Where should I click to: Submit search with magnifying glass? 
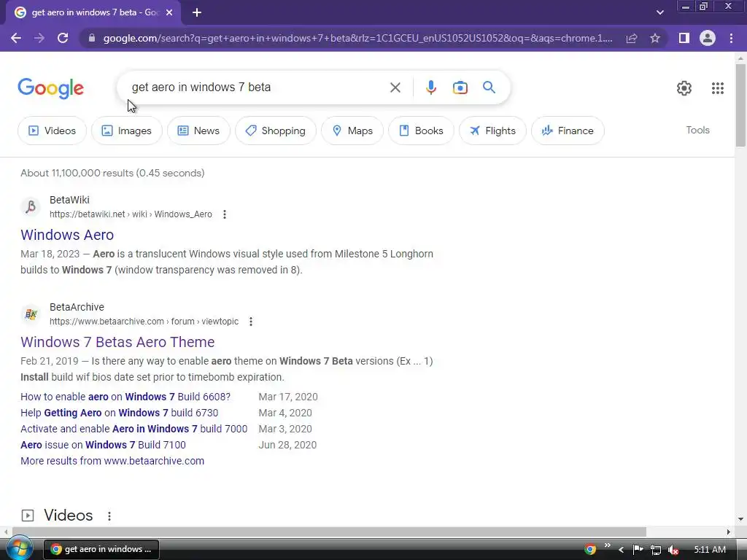coord(489,87)
